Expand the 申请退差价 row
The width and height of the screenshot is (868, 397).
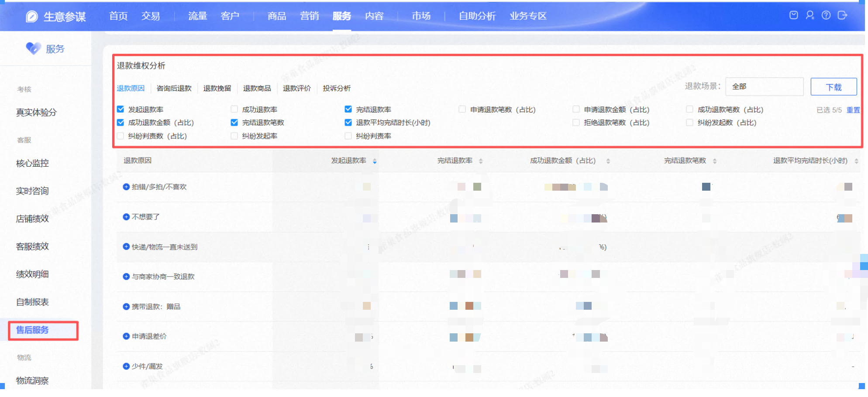(126, 336)
